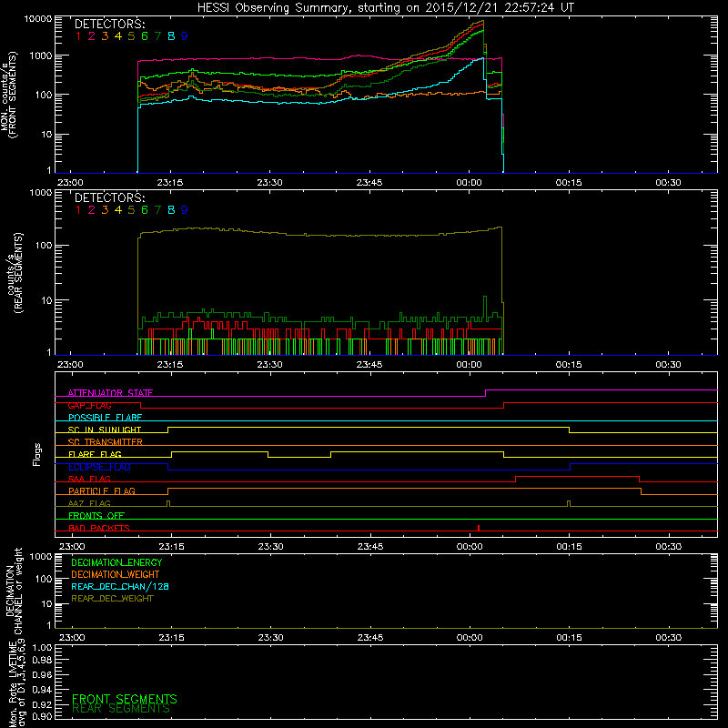This screenshot has height=728, width=728.
Task: Select detector 1 in front segments legend
Action: [78, 36]
